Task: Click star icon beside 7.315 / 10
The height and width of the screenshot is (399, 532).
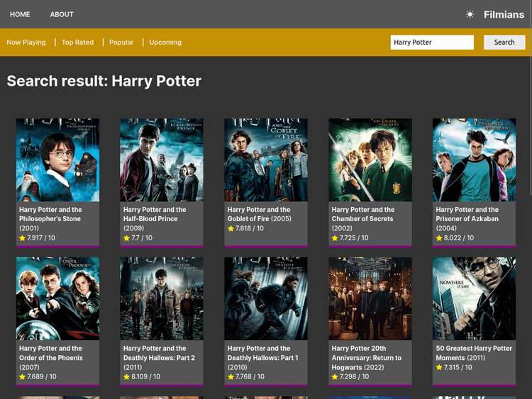Action: 439,368
